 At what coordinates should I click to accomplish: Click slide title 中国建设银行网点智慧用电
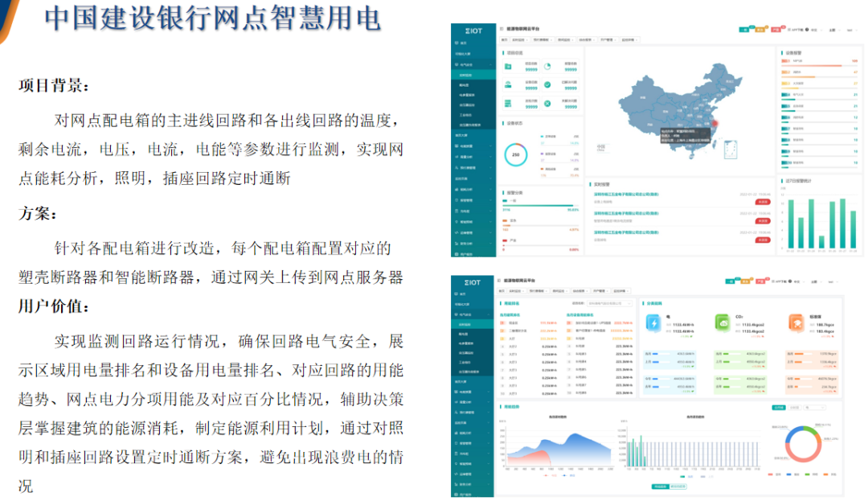[x=213, y=18]
